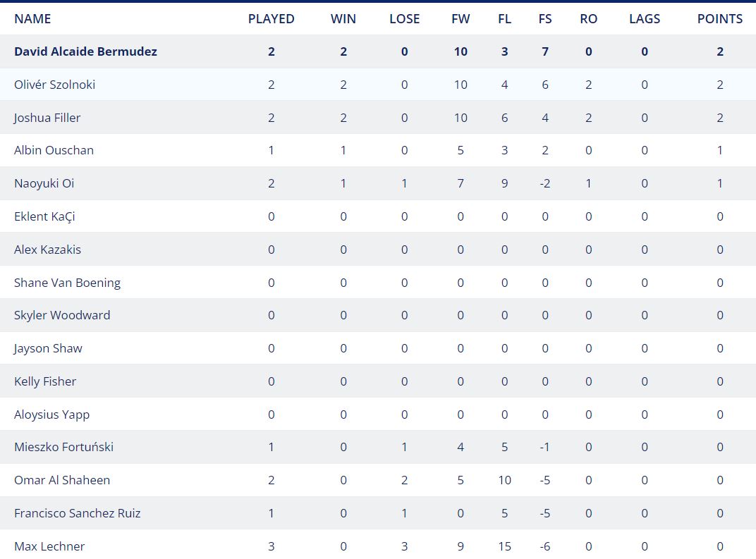Open Jayson Shaw row
This screenshot has width=756, height=559.
coord(378,348)
